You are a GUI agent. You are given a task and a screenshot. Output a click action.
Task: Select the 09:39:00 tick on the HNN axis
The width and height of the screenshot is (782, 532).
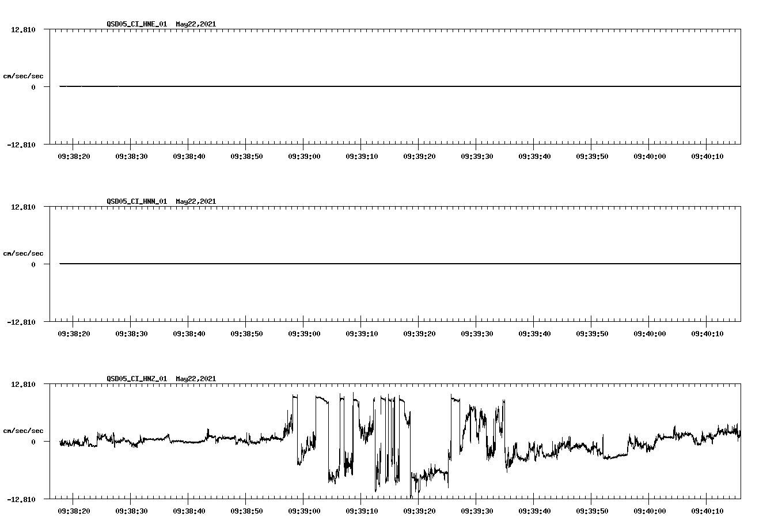pyautogui.click(x=305, y=332)
